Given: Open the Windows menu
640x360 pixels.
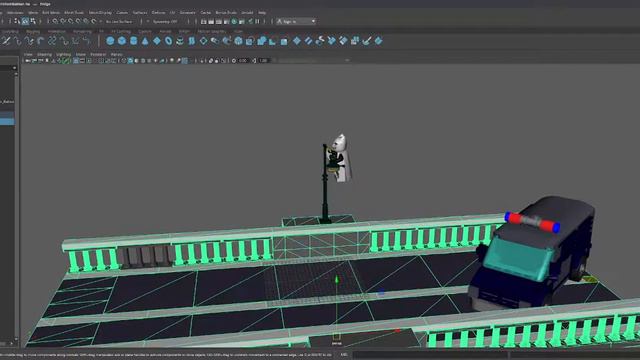Looking at the screenshot, I should (x=15, y=13).
